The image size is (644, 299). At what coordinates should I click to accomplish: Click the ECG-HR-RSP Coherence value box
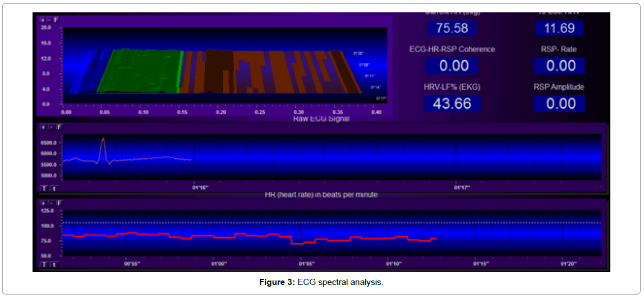453,66
